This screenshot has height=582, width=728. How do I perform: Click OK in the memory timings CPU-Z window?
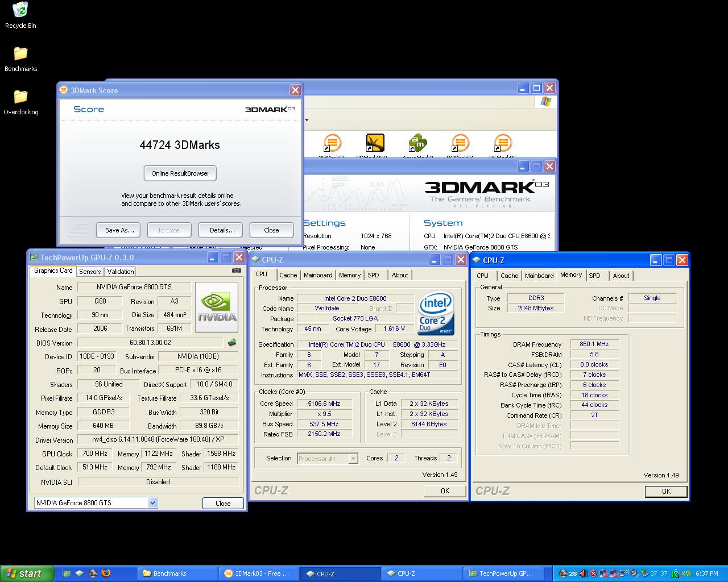pos(666,492)
